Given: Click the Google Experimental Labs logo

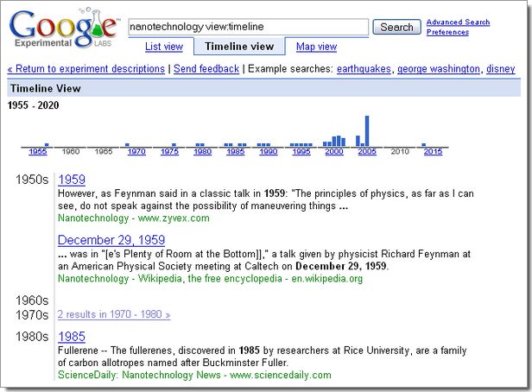Looking at the screenshot, I should (65, 28).
